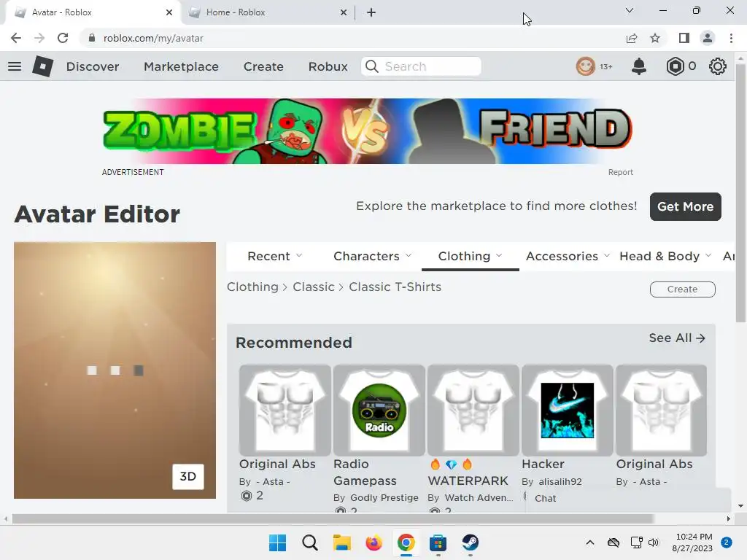Screen dimensions: 747x560
Task: Open the clock and date panel
Action: click(x=692, y=542)
